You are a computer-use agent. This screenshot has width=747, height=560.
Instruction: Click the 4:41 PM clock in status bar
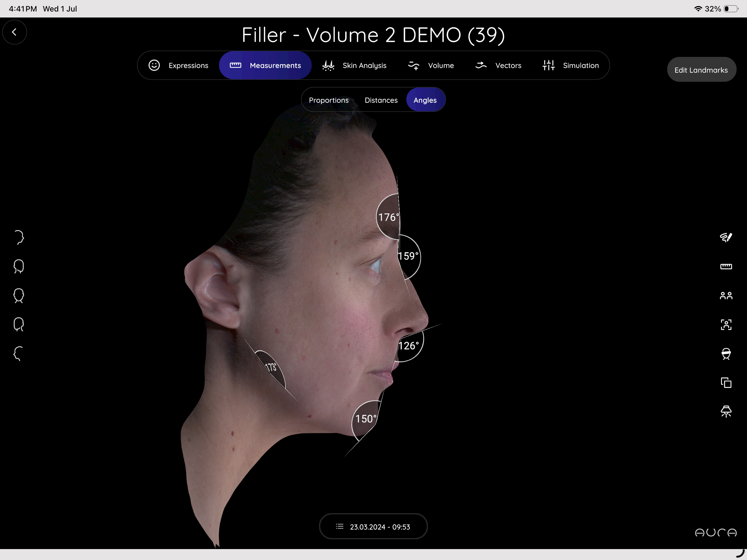[x=23, y=9]
